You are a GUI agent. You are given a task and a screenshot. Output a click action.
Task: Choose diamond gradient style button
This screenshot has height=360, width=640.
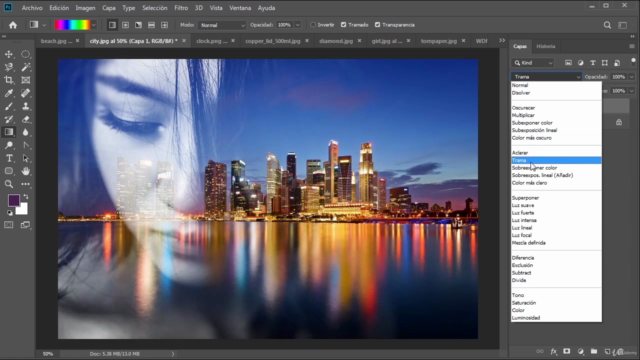click(x=164, y=25)
